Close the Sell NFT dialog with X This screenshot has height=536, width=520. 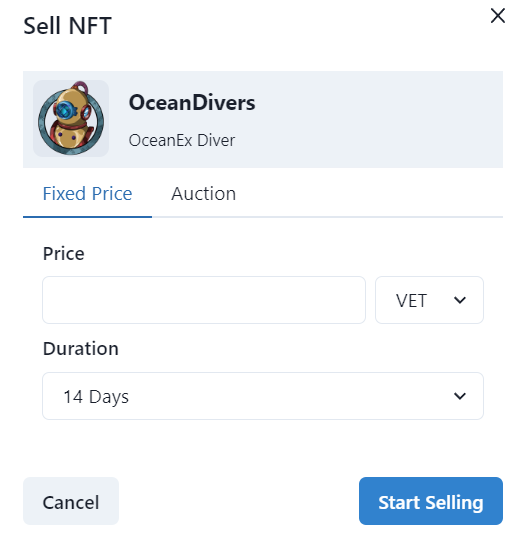click(497, 16)
